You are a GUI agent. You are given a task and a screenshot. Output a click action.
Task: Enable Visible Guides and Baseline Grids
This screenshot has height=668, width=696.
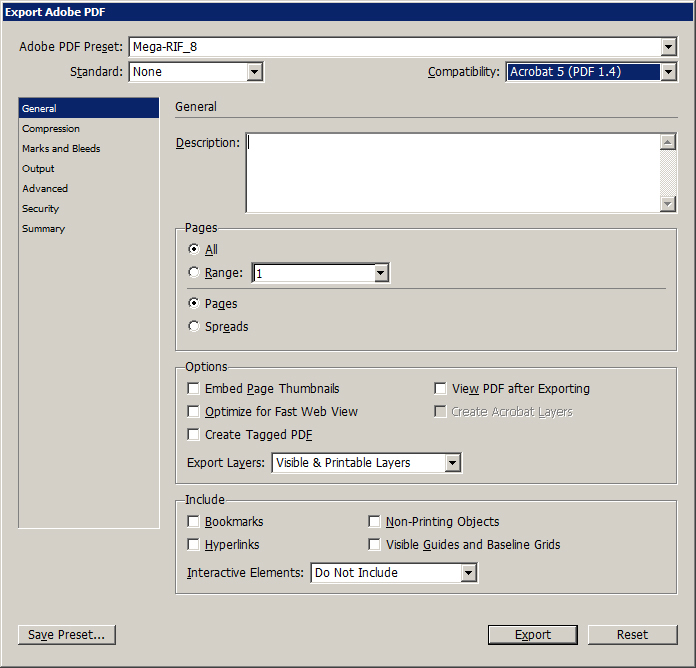(x=374, y=545)
